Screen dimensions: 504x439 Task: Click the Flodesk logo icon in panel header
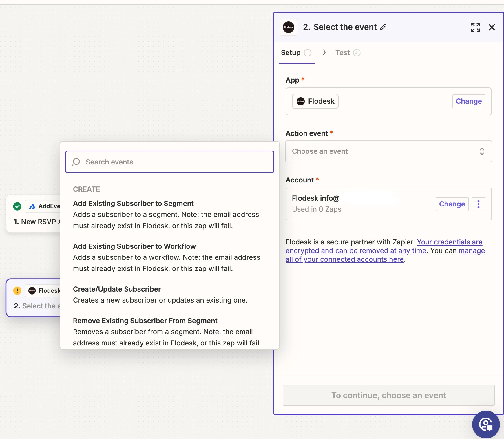point(288,27)
